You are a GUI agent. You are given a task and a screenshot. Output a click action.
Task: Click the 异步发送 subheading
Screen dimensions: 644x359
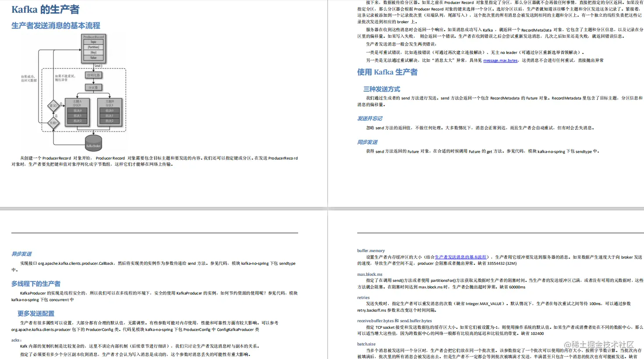21,253
